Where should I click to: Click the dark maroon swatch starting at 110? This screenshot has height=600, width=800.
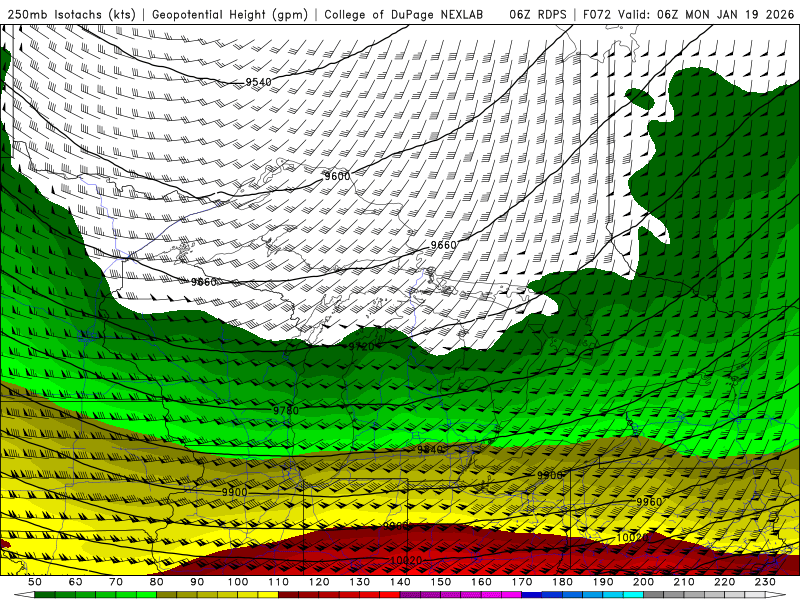pos(288,595)
